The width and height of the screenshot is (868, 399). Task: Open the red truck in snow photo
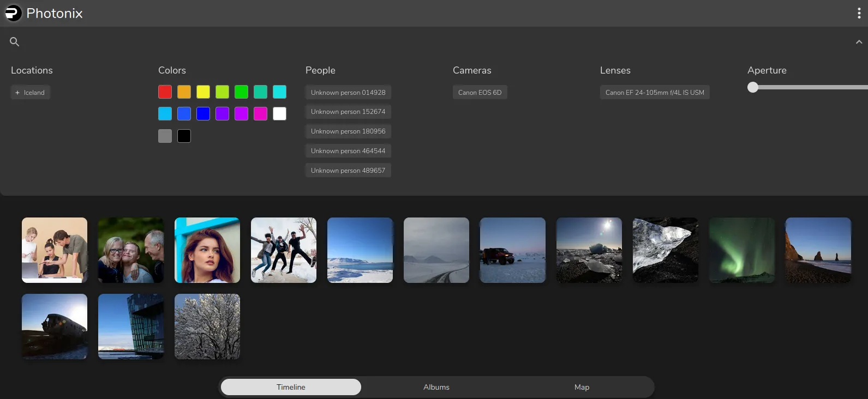(x=512, y=250)
